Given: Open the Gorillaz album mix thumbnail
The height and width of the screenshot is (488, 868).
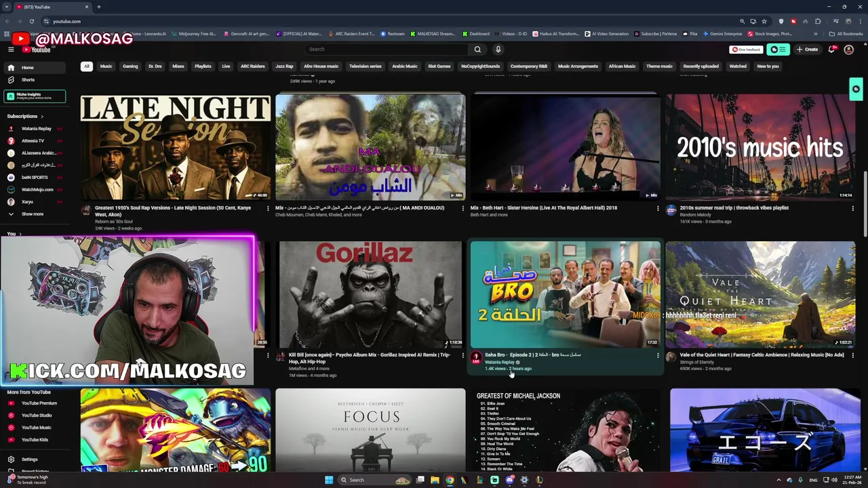Looking at the screenshot, I should pos(371,294).
